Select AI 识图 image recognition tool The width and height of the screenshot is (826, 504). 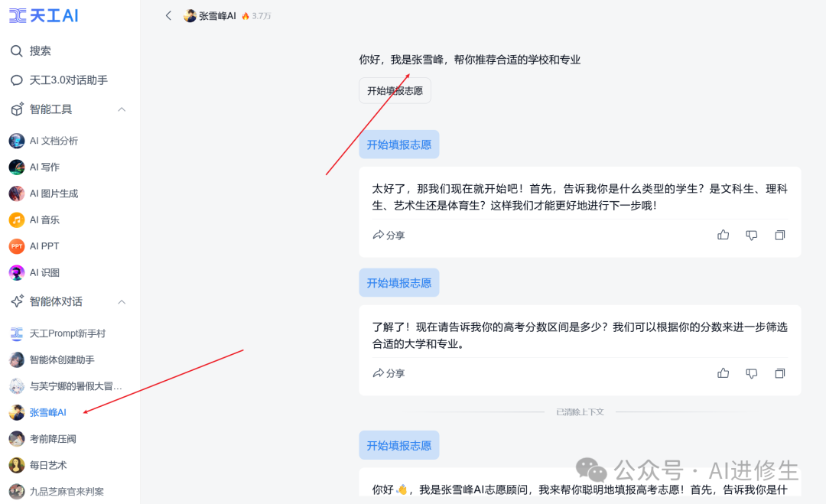[44, 272]
